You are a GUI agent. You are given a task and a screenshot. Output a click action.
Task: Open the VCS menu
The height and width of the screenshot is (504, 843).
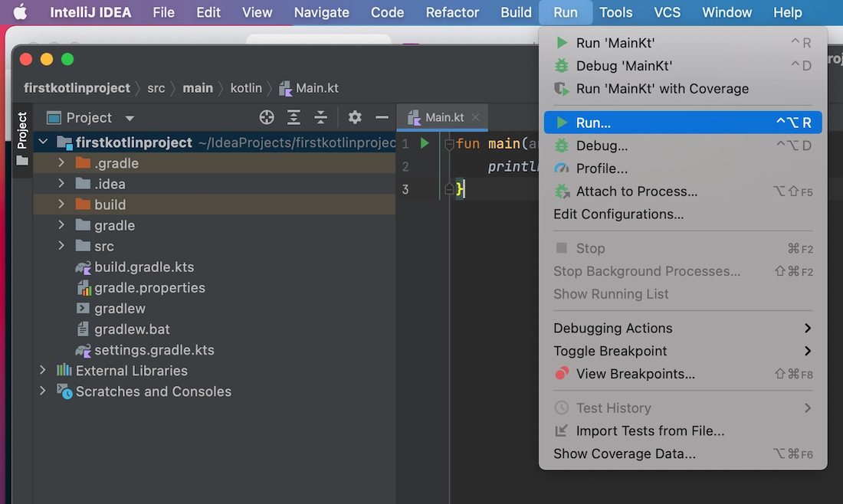[x=668, y=12]
